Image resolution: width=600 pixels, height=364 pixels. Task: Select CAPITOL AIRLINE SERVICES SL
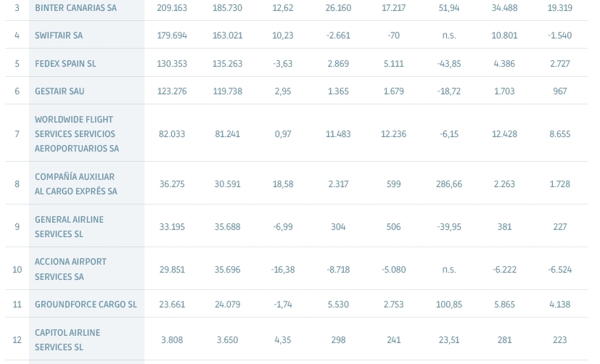tap(67, 340)
